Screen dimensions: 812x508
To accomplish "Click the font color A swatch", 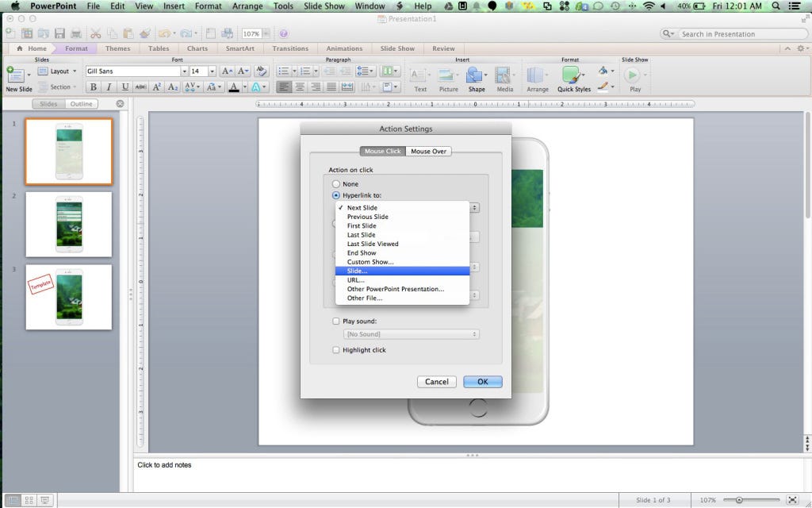I will pyautogui.click(x=234, y=87).
